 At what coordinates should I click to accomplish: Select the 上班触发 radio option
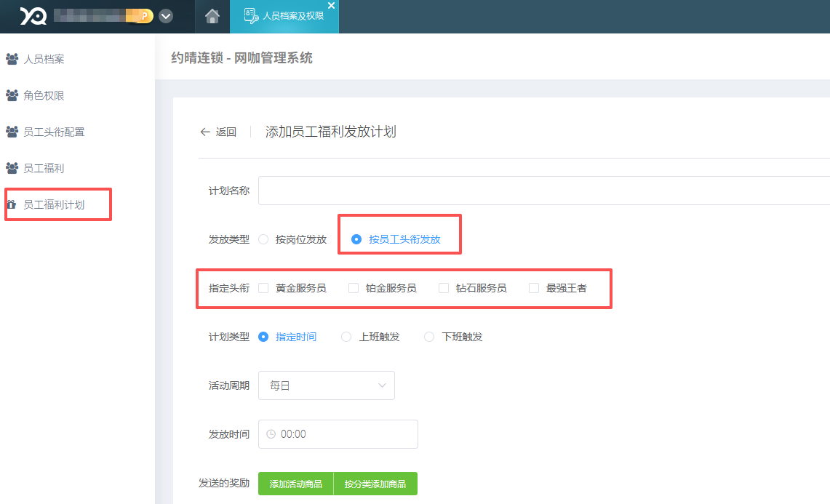(x=346, y=337)
